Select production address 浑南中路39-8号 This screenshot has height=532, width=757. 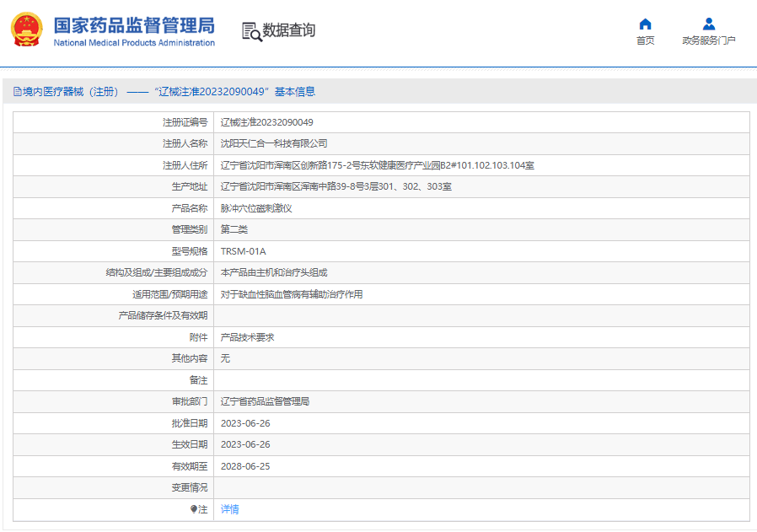336,187
